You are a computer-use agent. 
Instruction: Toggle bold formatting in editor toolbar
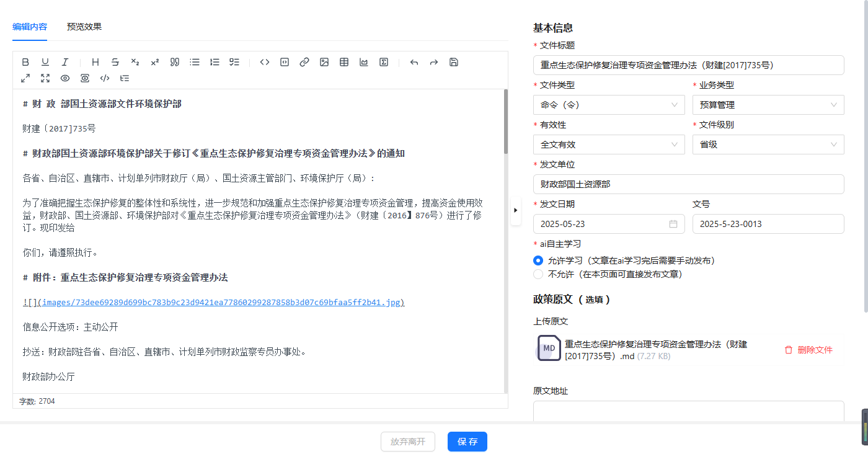[x=25, y=62]
